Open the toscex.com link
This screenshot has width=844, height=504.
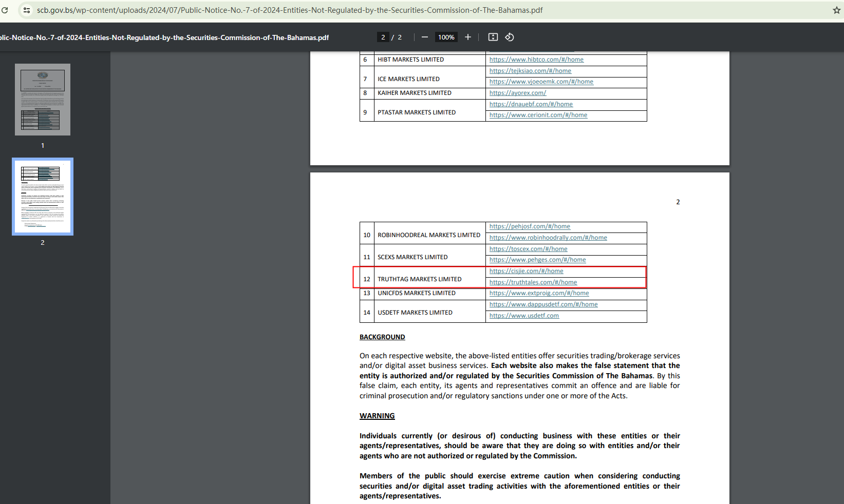528,249
